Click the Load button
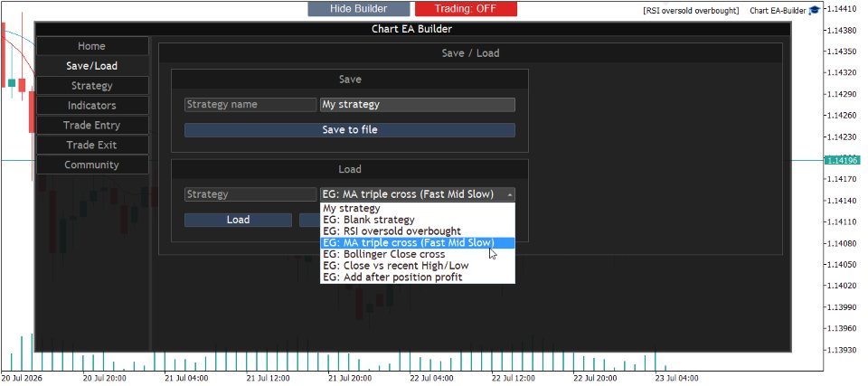 pyautogui.click(x=238, y=220)
